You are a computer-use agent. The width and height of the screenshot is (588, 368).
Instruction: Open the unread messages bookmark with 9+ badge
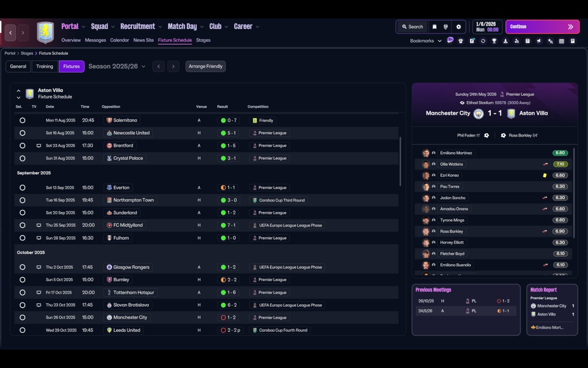[x=450, y=40]
